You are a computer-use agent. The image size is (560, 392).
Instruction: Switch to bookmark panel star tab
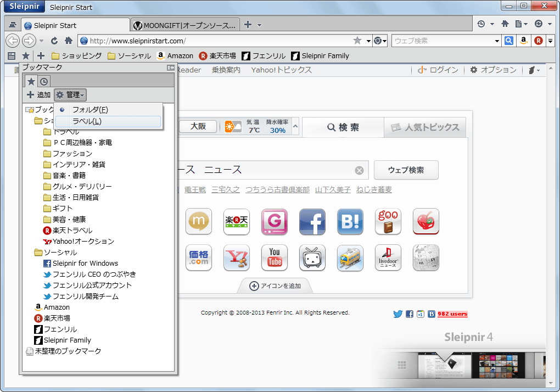click(31, 81)
